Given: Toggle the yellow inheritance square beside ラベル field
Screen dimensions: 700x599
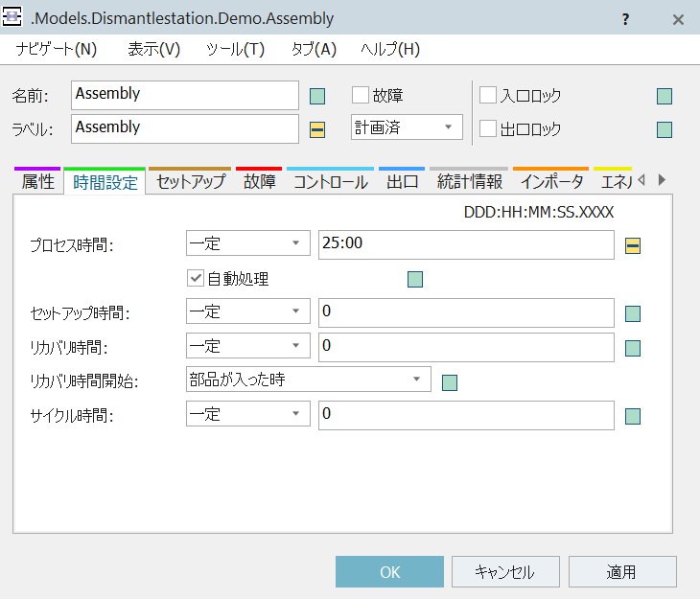Looking at the screenshot, I should click(x=317, y=130).
